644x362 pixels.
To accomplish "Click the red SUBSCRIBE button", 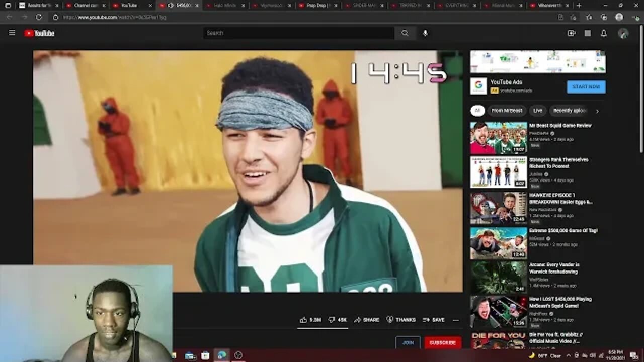I will pyautogui.click(x=443, y=342).
